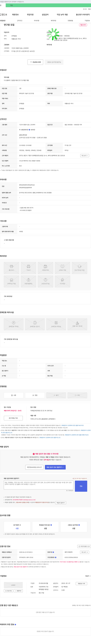Click info icon next to 주 소정근로시간
This screenshot has width=91, height=644.
29,130
